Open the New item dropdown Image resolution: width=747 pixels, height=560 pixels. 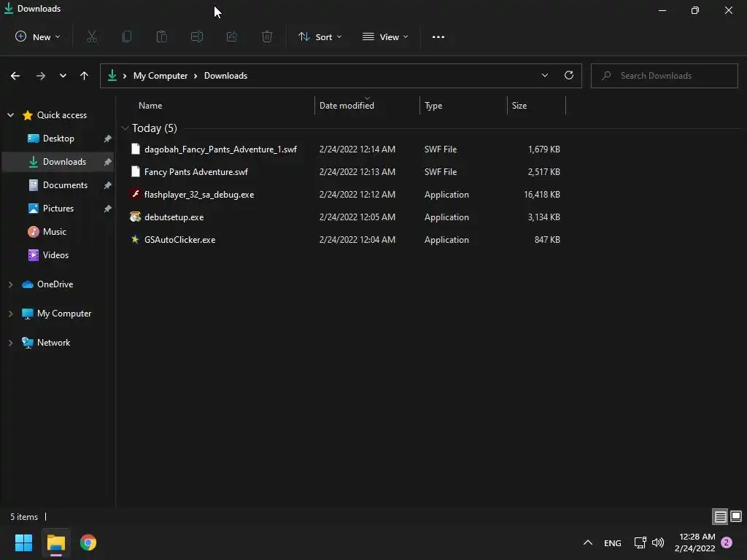pyautogui.click(x=38, y=36)
